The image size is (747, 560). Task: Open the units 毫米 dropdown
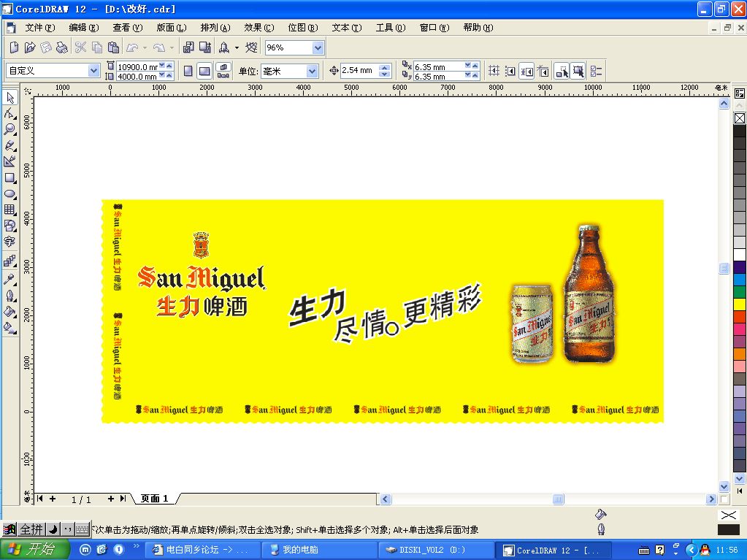(x=313, y=71)
